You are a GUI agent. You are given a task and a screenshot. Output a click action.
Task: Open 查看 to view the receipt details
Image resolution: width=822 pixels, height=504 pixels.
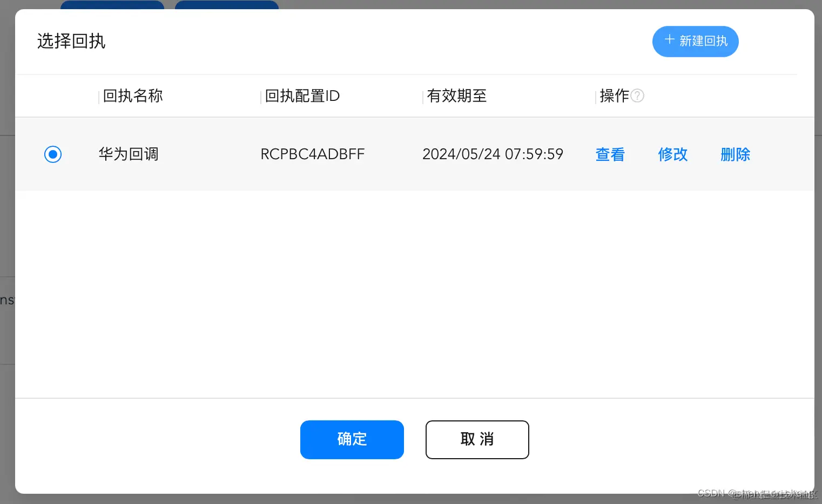pyautogui.click(x=610, y=154)
